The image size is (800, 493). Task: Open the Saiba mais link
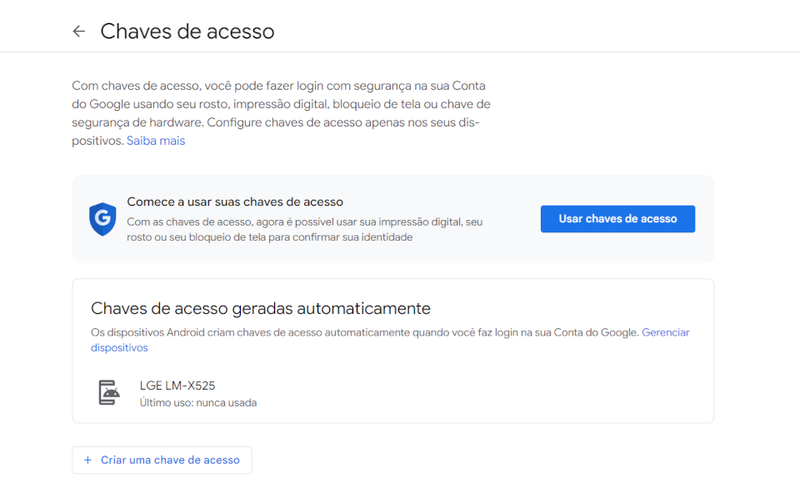pyautogui.click(x=156, y=141)
